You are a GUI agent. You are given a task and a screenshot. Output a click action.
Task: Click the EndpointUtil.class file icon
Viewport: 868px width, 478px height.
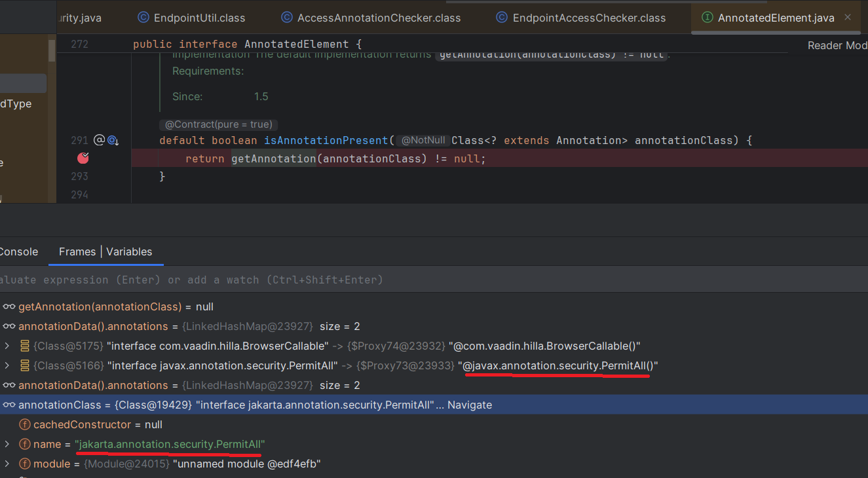[143, 18]
